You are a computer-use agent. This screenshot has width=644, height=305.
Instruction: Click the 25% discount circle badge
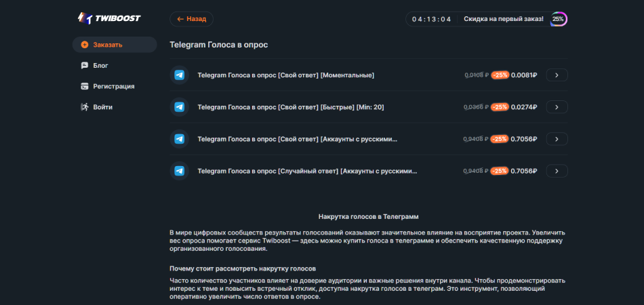(558, 19)
